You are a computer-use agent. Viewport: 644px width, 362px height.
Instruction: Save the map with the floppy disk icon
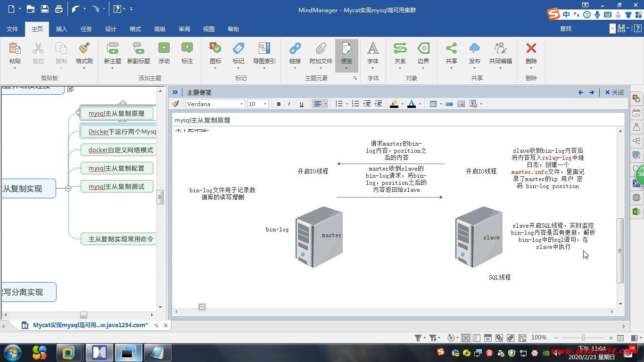[44, 9]
